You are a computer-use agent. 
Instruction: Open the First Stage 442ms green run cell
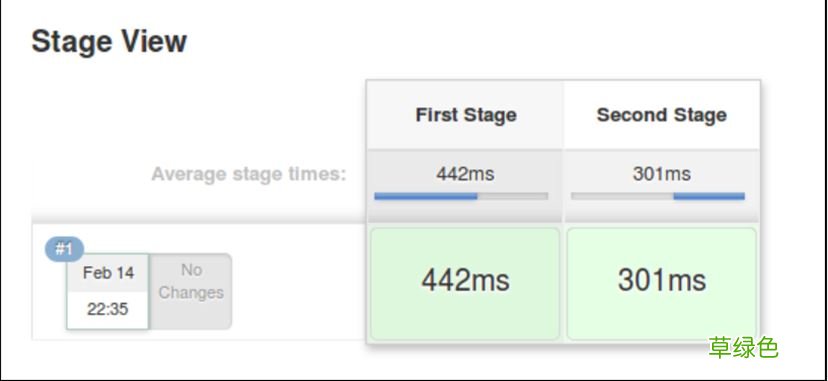pos(465,284)
